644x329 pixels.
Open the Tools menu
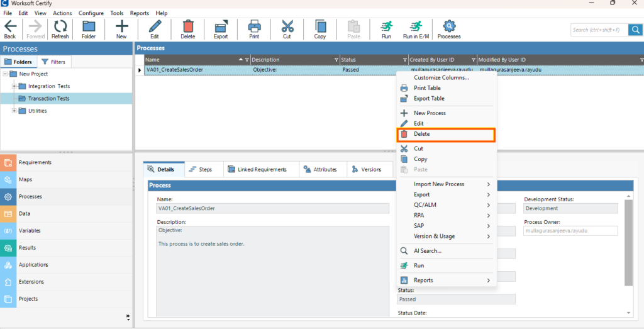pyautogui.click(x=117, y=13)
